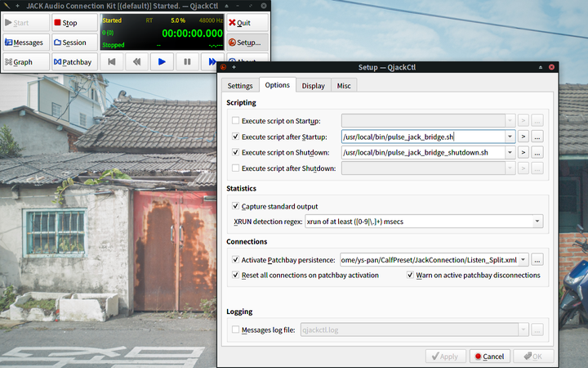588x368 pixels.
Task: Browse for on Shutdown script file
Action: 537,152
